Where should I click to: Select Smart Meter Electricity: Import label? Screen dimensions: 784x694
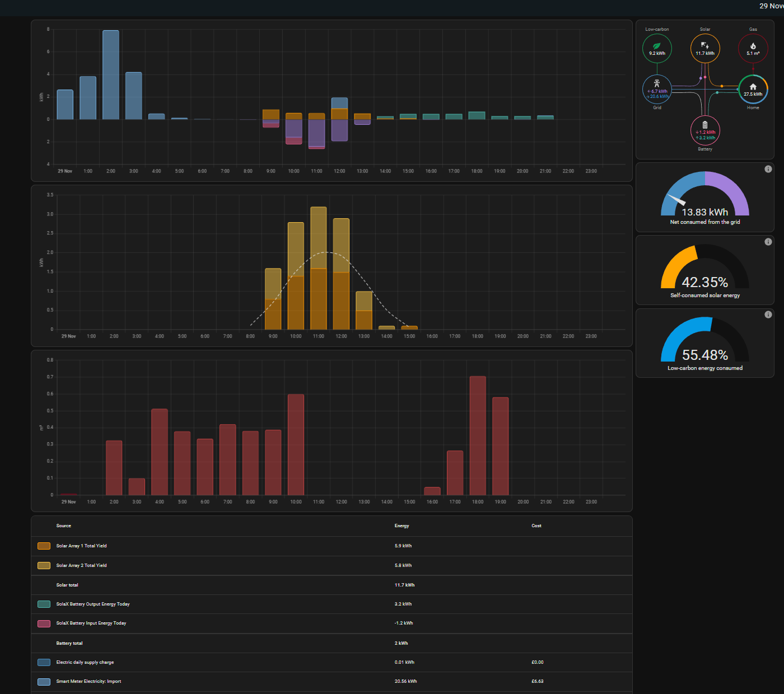pyautogui.click(x=88, y=681)
